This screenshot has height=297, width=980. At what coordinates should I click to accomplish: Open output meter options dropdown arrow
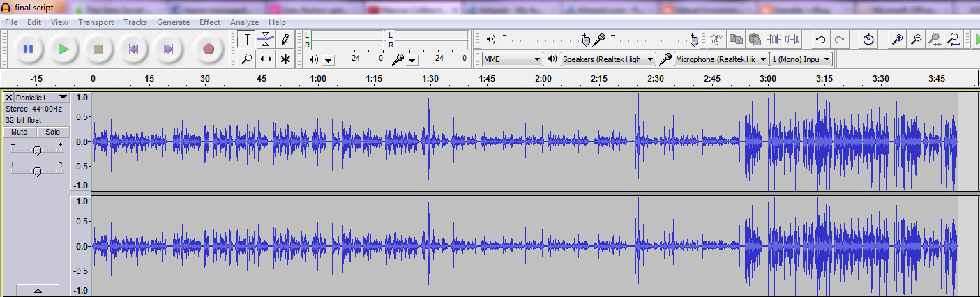(x=329, y=60)
